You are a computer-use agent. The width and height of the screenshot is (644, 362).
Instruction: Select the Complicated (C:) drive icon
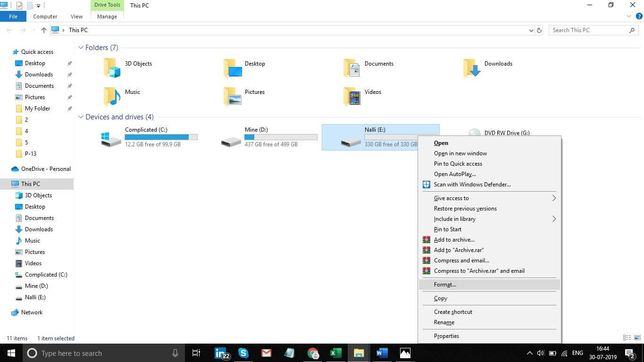pos(111,139)
